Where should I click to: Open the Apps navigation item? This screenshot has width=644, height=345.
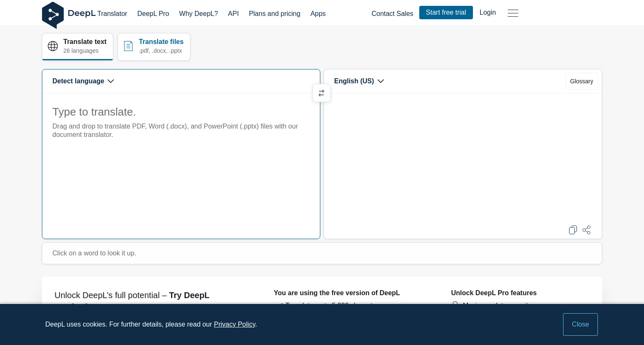(x=318, y=13)
